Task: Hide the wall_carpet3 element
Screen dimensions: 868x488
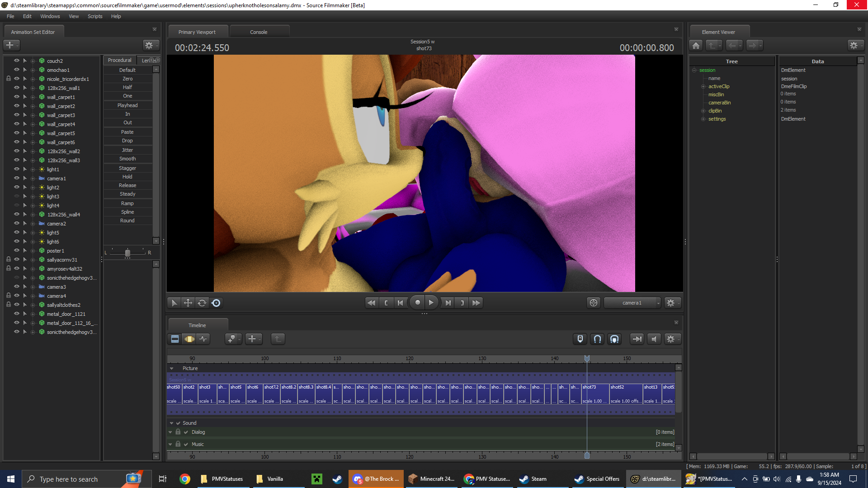Action: tap(17, 115)
